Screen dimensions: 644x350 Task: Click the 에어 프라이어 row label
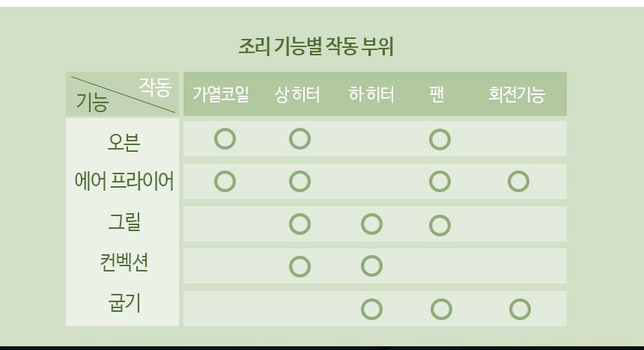pyautogui.click(x=124, y=181)
